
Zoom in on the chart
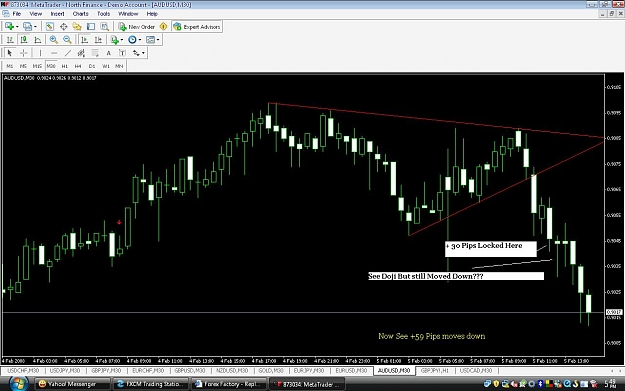(53, 39)
